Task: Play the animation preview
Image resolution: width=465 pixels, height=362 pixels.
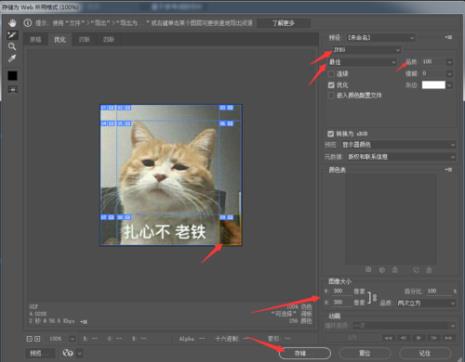Action: 419,338
